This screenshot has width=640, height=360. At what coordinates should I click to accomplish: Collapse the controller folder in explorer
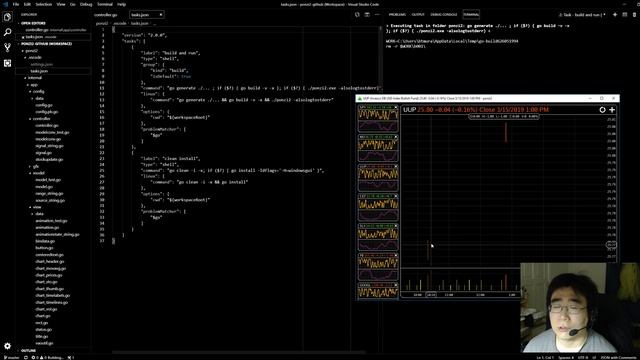tap(41, 119)
